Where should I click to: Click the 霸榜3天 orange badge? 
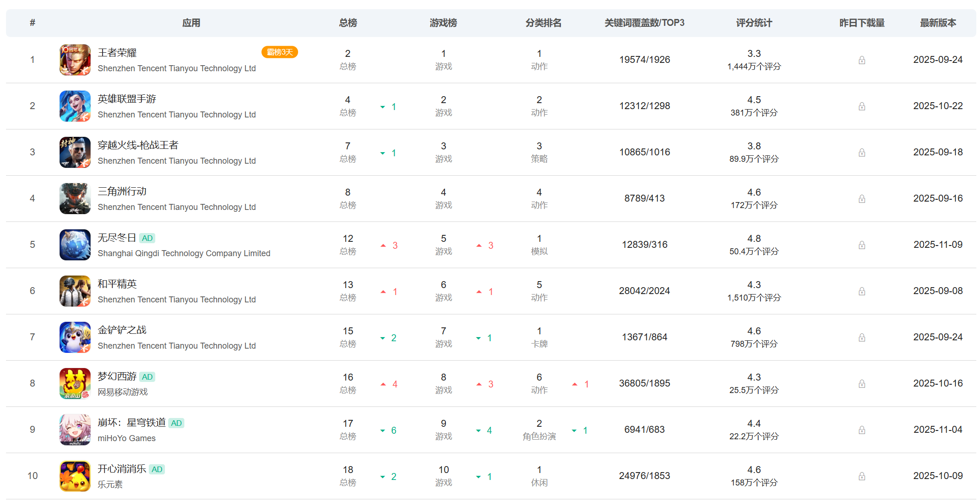280,52
